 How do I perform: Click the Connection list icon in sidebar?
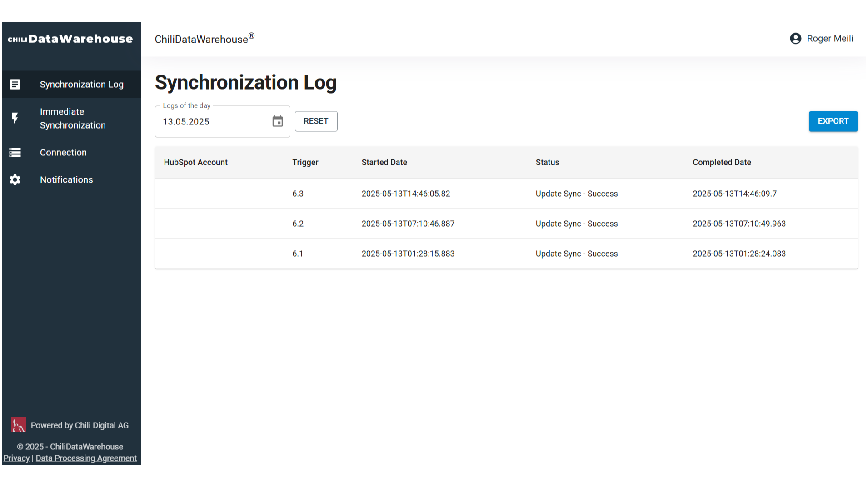click(15, 152)
